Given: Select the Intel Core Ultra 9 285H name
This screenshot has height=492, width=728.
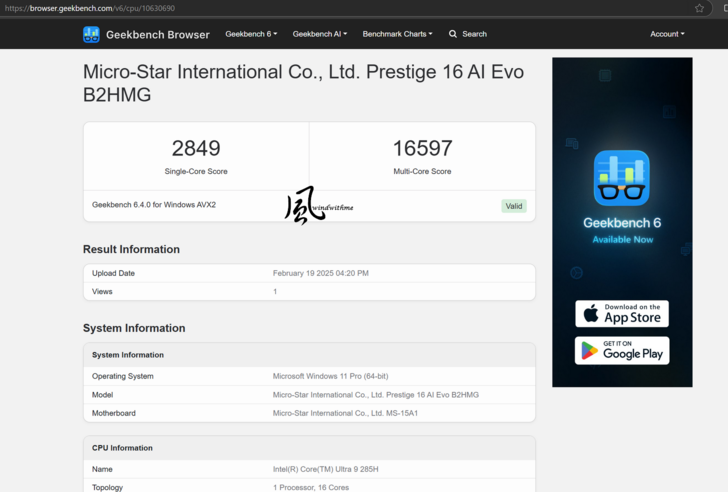Looking at the screenshot, I should [x=325, y=469].
